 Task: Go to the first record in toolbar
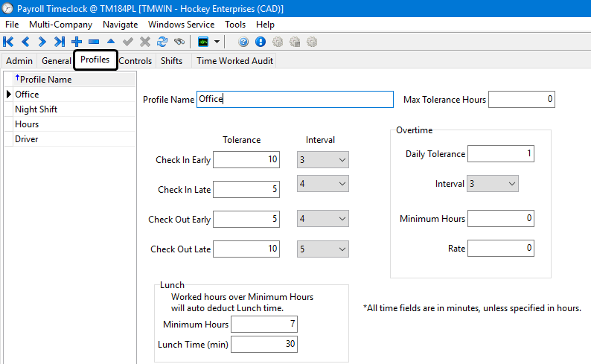[8, 42]
